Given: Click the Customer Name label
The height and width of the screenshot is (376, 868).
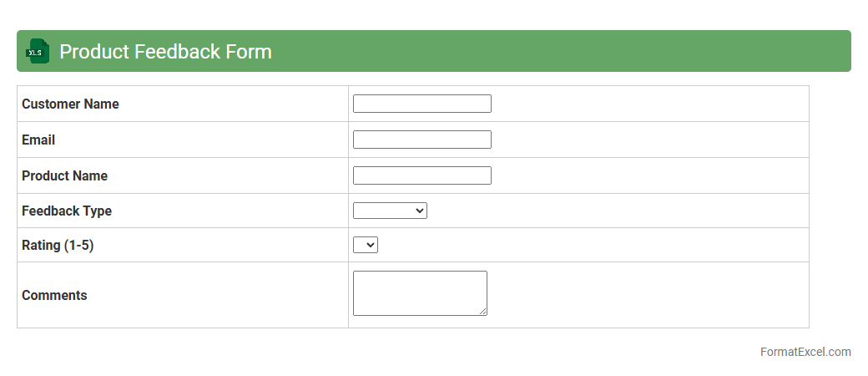Looking at the screenshot, I should click(70, 104).
